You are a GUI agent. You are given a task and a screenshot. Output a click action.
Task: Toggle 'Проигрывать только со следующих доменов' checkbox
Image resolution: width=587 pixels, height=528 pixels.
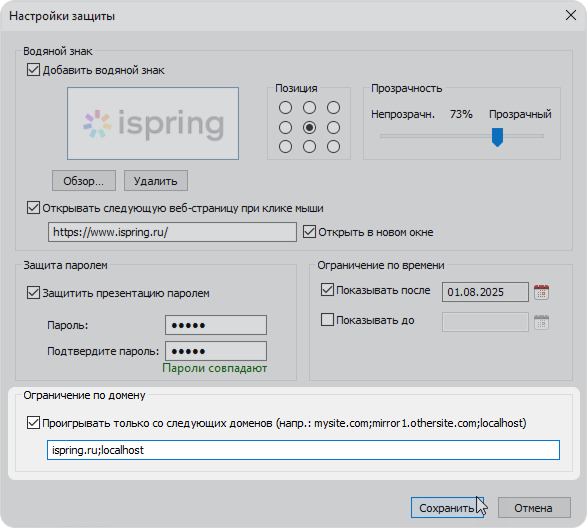point(33,423)
